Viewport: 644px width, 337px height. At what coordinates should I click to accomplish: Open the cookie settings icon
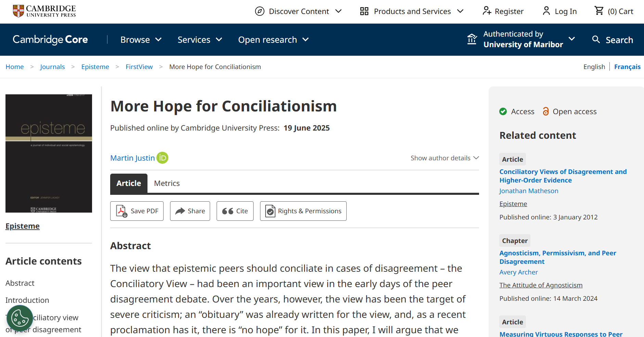[x=20, y=318]
